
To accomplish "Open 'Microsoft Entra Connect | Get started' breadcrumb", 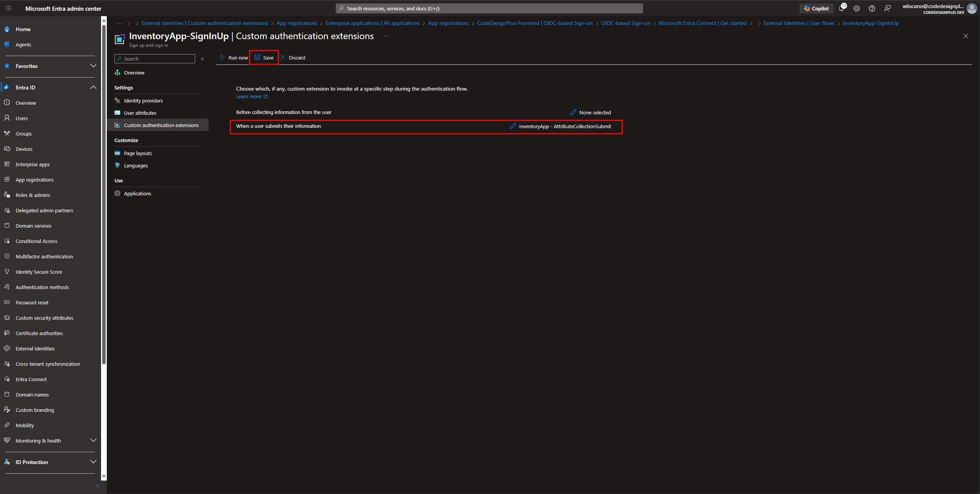I will coord(702,23).
